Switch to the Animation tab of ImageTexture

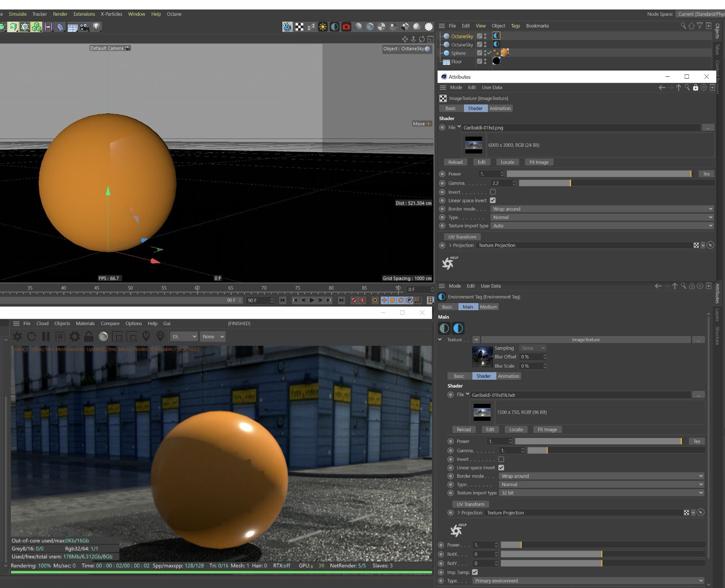pyautogui.click(x=500, y=109)
